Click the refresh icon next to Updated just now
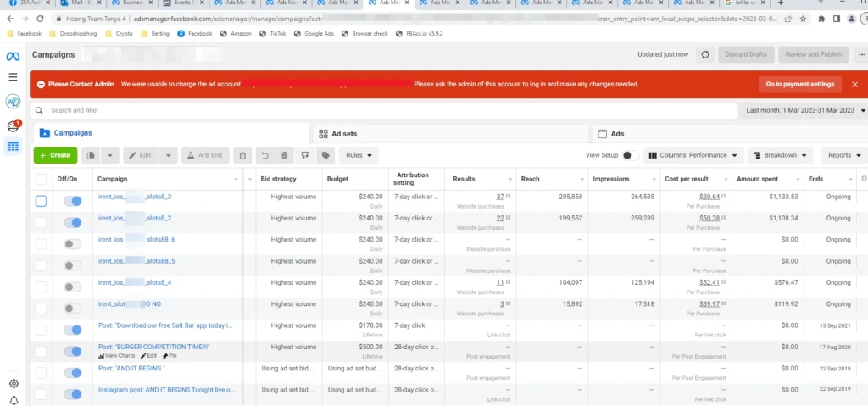Image resolution: width=868 pixels, height=406 pixels. pyautogui.click(x=704, y=54)
